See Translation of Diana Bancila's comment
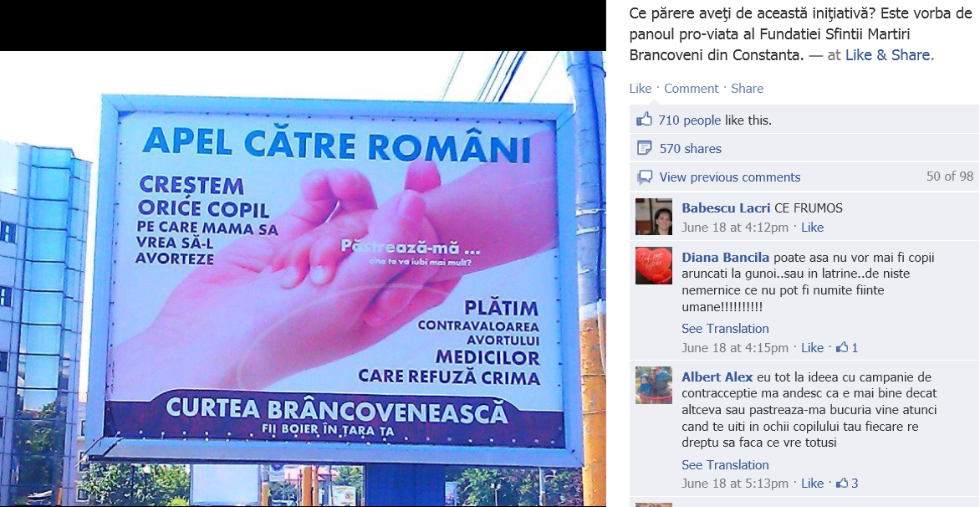 (x=725, y=328)
